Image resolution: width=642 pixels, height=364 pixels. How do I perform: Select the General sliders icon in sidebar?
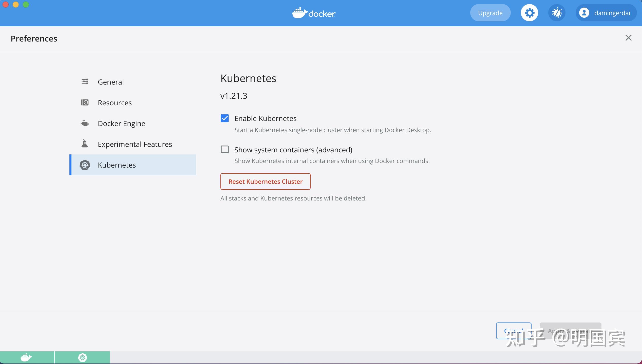tap(85, 82)
